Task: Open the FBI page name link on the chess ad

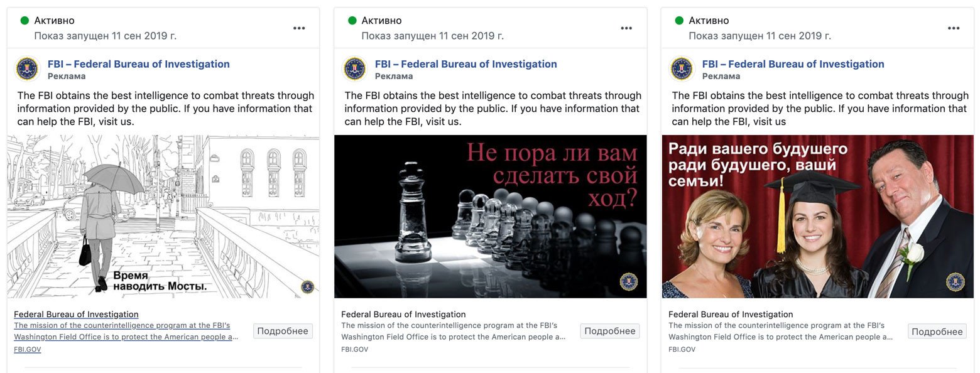Action: point(466,64)
